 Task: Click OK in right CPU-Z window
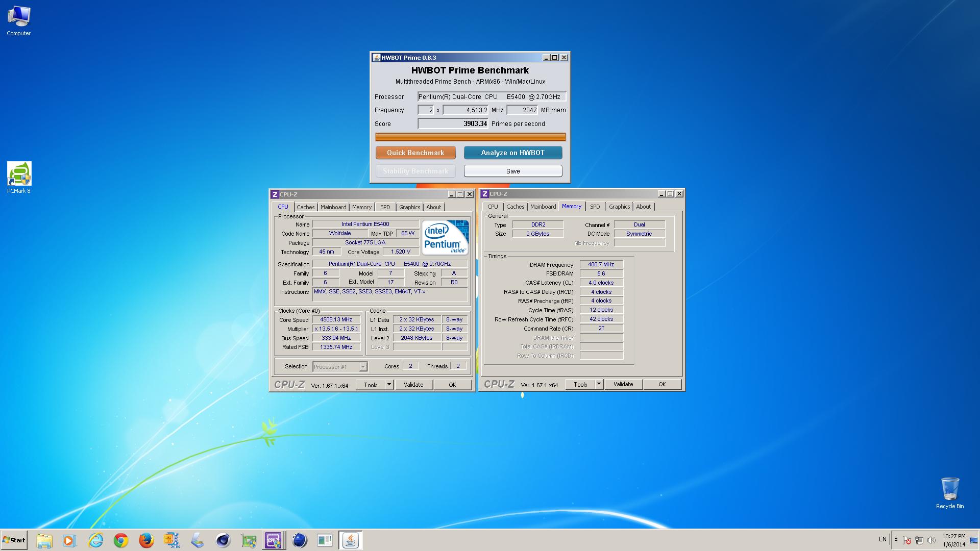662,384
